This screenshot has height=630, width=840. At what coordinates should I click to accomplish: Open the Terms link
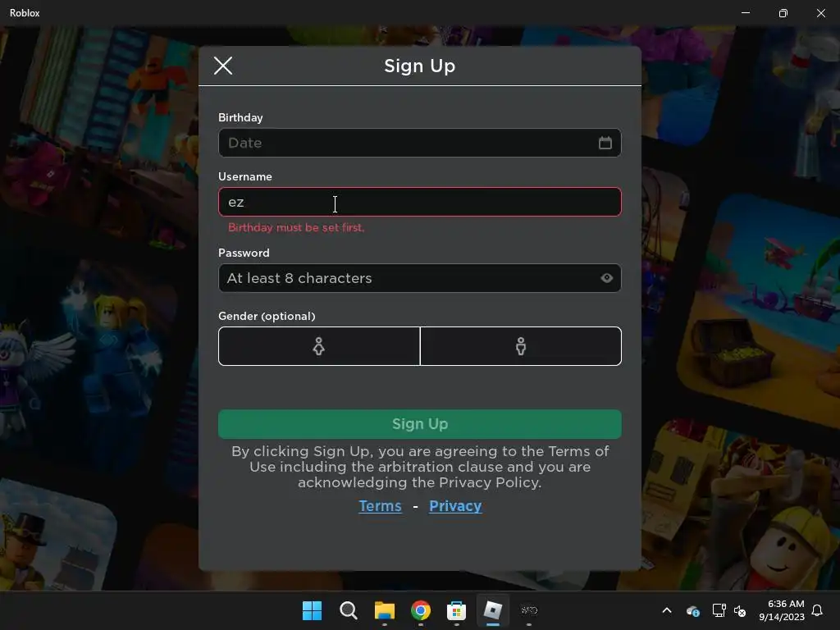pyautogui.click(x=380, y=505)
